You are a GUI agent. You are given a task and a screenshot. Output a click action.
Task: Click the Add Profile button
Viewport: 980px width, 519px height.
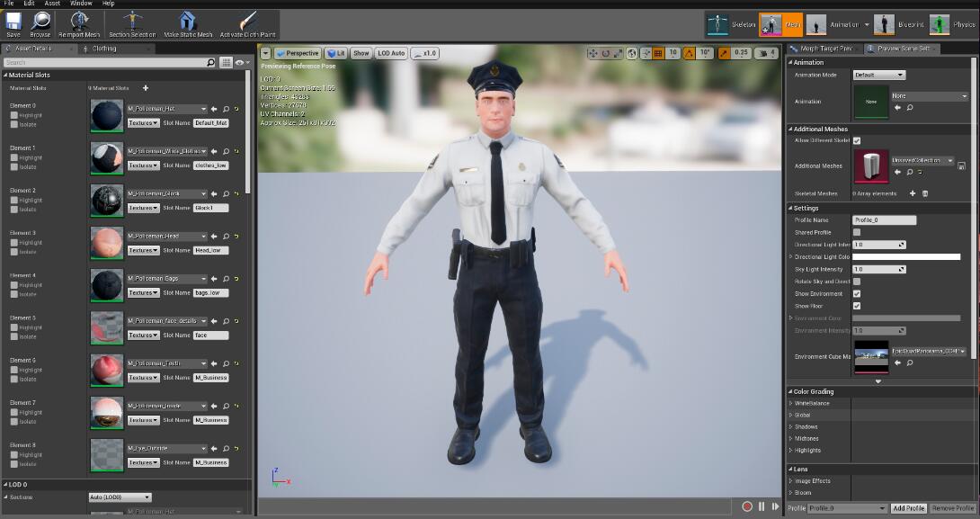click(x=908, y=509)
